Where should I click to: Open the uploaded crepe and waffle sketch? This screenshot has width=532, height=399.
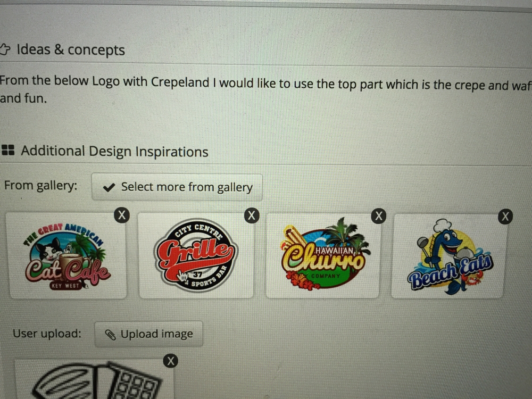tap(94, 379)
